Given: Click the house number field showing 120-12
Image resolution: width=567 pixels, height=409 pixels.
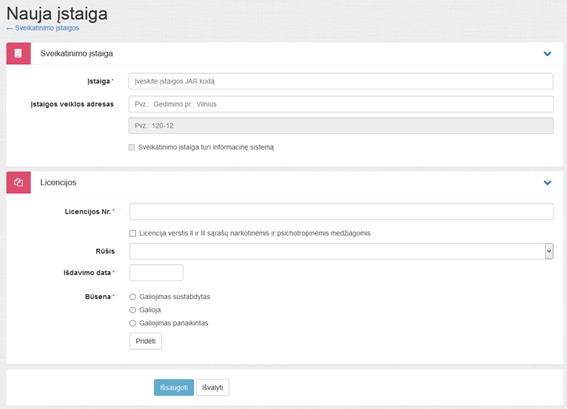Looking at the screenshot, I should [x=341, y=125].
